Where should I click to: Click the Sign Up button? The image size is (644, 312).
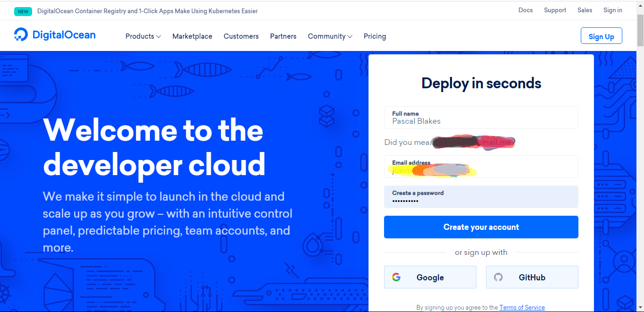pos(601,36)
